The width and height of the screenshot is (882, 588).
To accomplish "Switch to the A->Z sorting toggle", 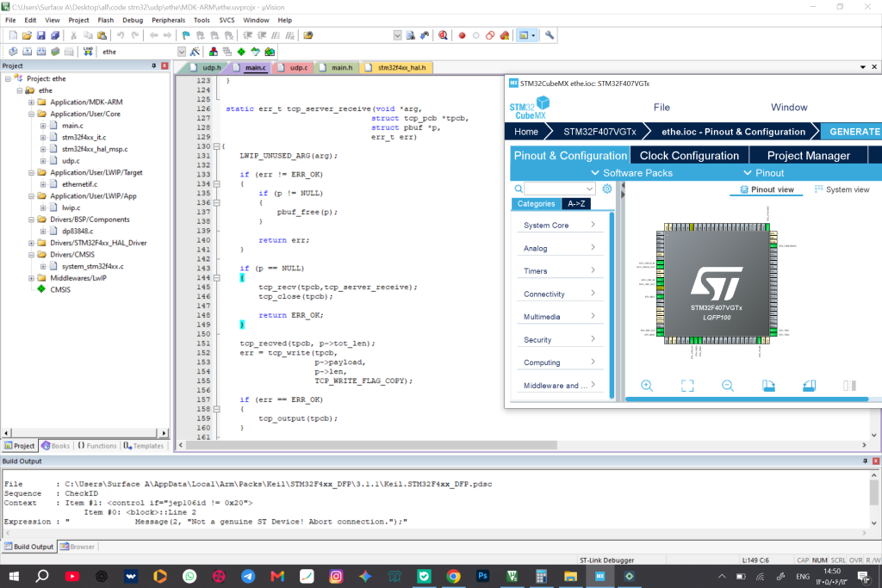I will coord(576,204).
